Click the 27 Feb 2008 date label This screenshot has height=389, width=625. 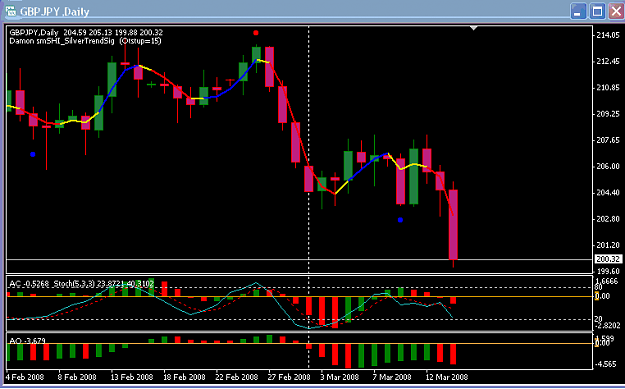(289, 377)
